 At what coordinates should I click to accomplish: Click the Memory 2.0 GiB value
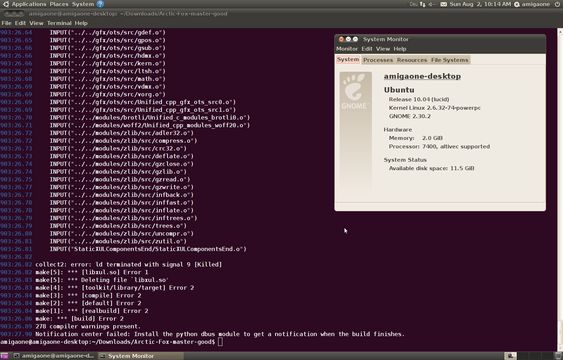coord(432,138)
